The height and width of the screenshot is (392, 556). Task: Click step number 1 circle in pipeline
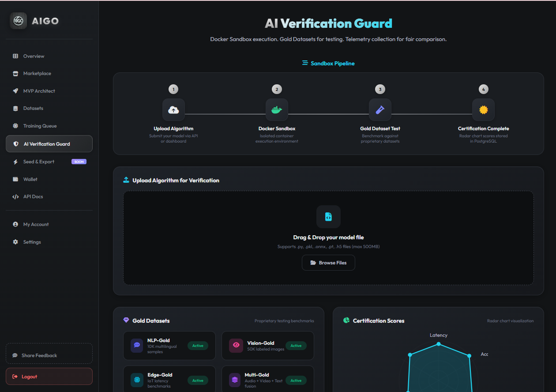pos(173,89)
